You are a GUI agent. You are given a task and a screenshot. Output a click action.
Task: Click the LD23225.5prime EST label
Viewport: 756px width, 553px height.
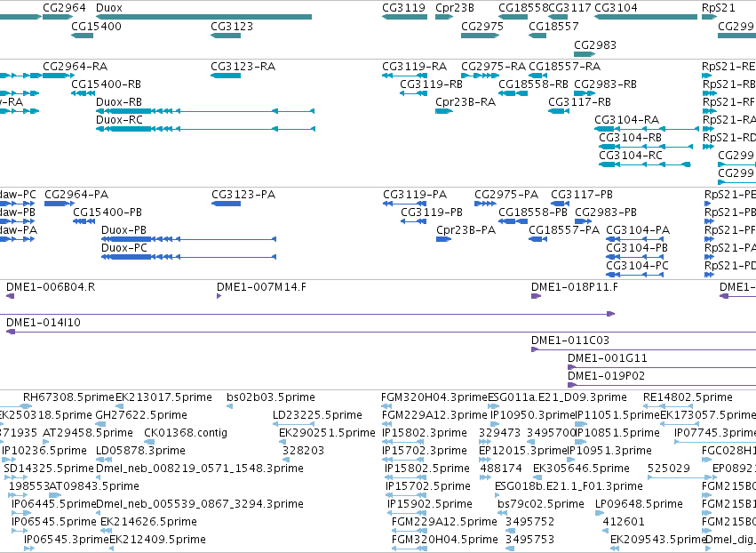[x=317, y=415]
